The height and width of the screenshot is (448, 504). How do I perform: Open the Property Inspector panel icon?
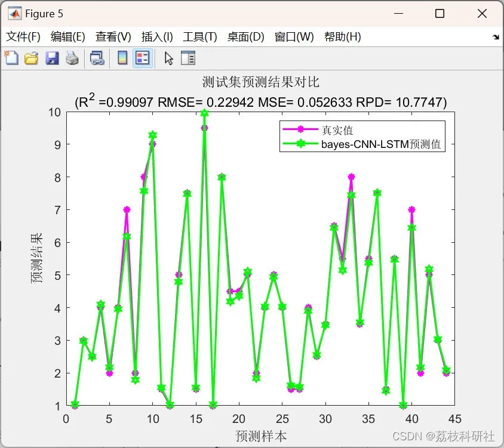(x=188, y=58)
